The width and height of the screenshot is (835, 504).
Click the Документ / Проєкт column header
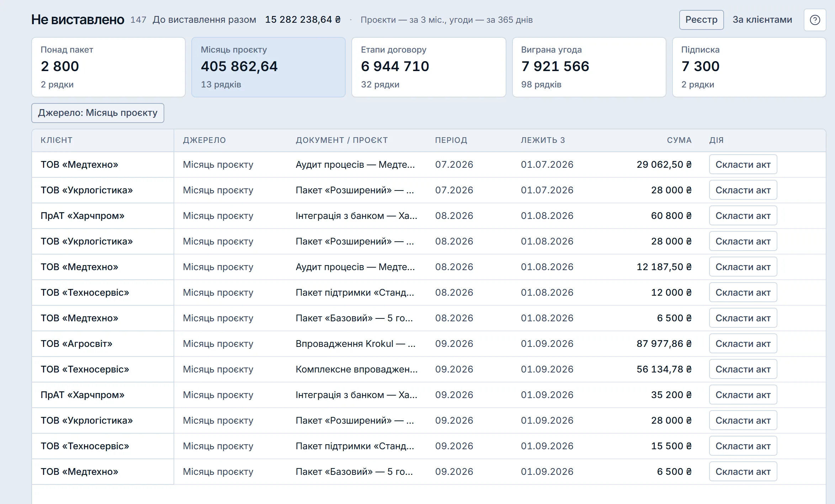click(x=342, y=140)
